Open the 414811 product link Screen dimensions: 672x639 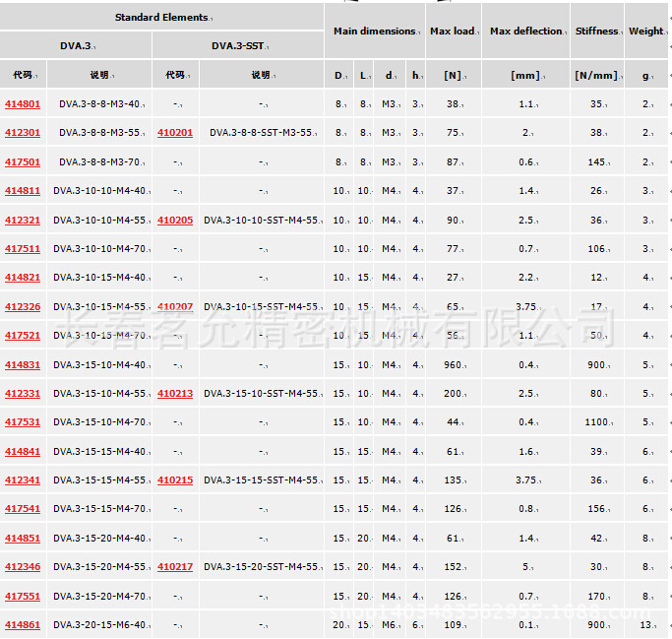(23, 191)
